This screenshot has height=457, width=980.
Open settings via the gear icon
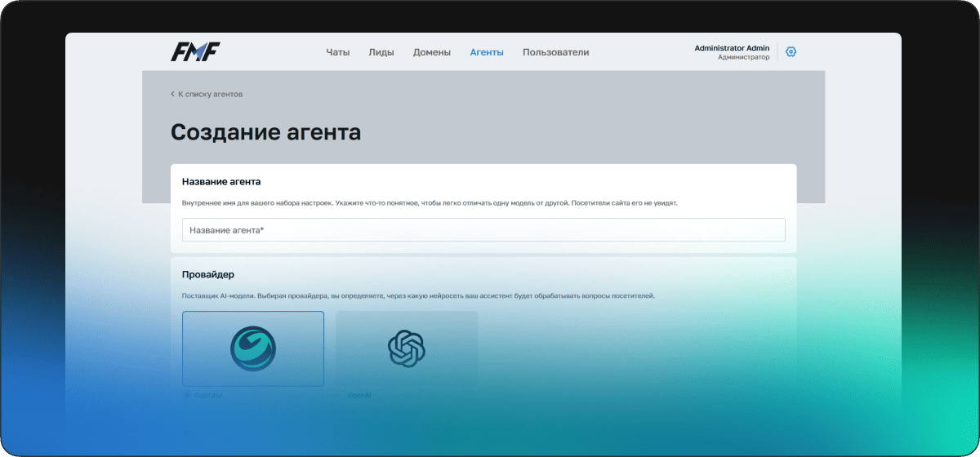pyautogui.click(x=791, y=52)
